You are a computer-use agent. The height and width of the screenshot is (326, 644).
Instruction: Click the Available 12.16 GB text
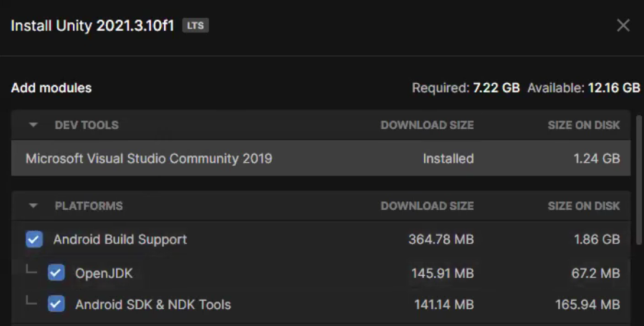click(584, 88)
